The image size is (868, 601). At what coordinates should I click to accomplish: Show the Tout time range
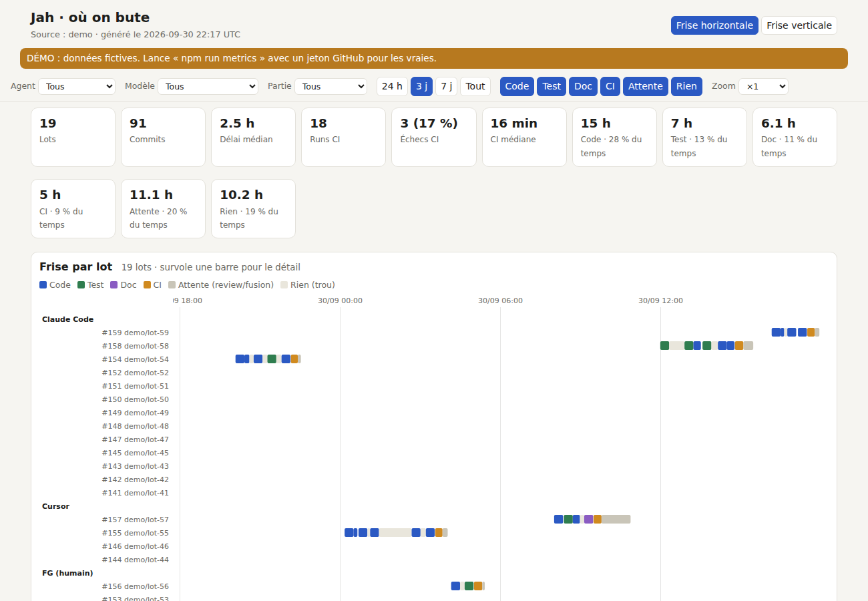tap(475, 86)
